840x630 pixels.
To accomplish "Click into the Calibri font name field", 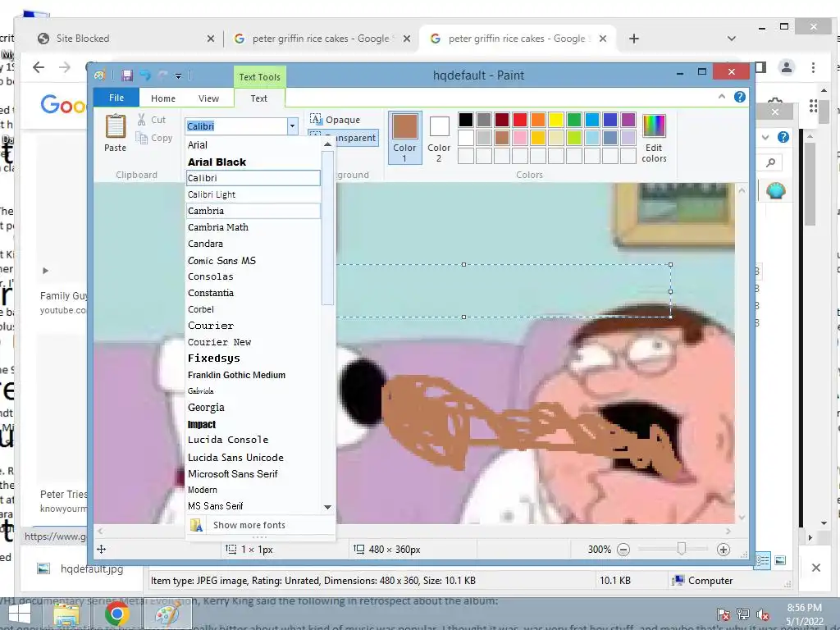I will click(235, 126).
